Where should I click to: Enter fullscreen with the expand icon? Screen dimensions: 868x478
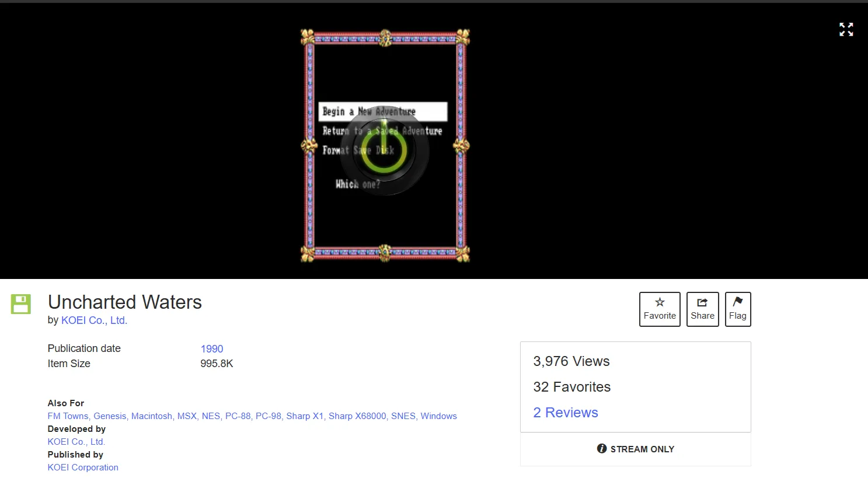(846, 29)
